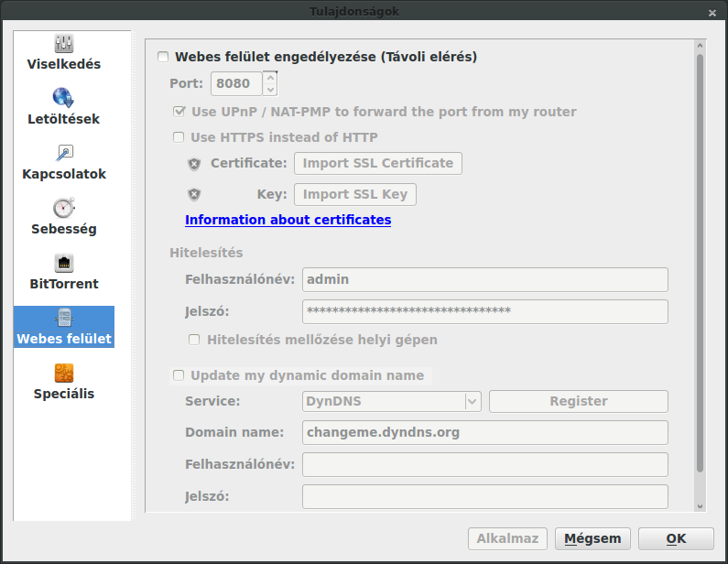Focus the Hitelesítés Felhasználónév admin field
This screenshot has width=728, height=564.
(485, 279)
